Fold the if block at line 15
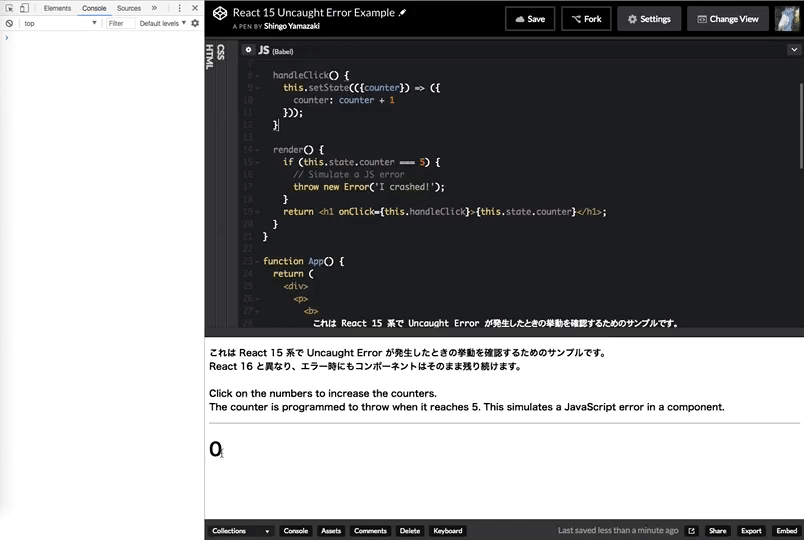Screen dimensions: 804x540 257,163
